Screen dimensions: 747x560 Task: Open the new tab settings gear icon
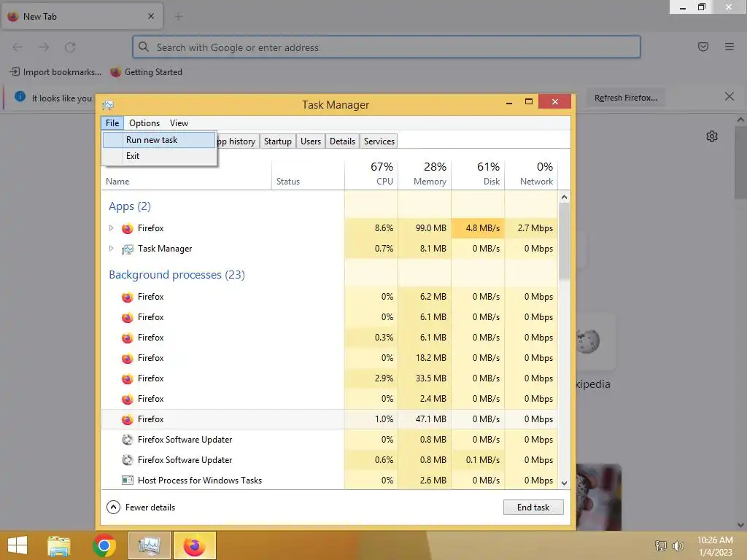712,136
